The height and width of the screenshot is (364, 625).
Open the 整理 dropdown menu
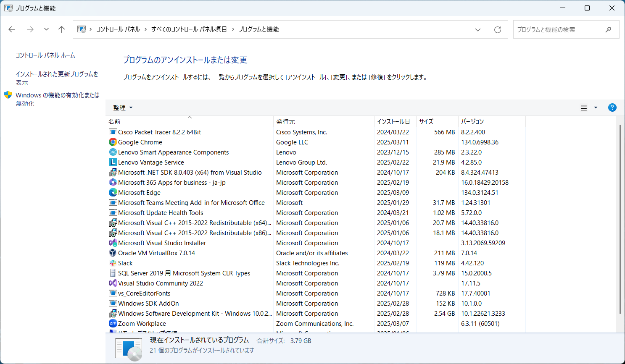[x=123, y=108]
